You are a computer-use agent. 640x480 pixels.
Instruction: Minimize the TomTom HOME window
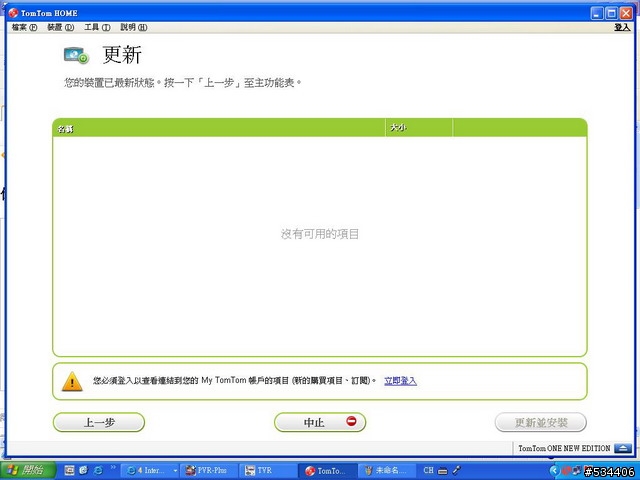pyautogui.click(x=597, y=13)
